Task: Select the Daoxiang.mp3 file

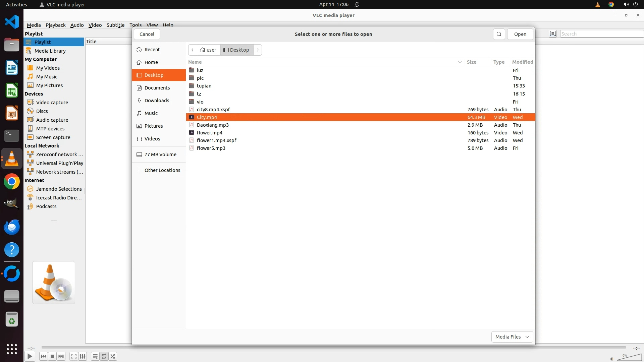Action: coord(213,125)
